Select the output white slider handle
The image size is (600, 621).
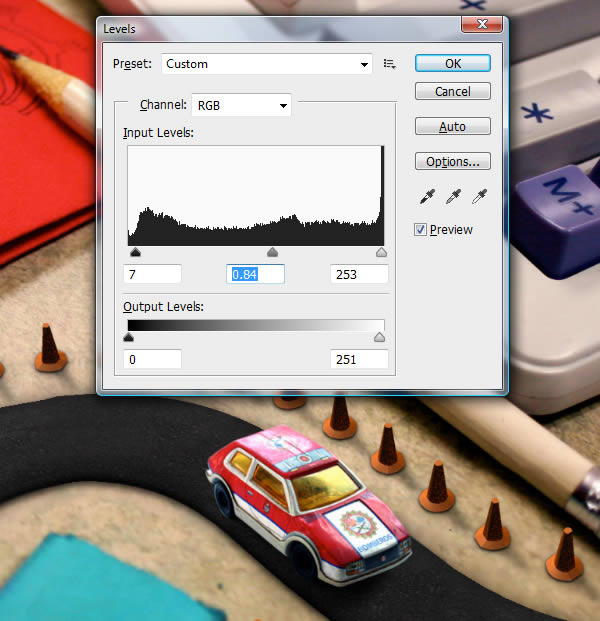(x=379, y=337)
